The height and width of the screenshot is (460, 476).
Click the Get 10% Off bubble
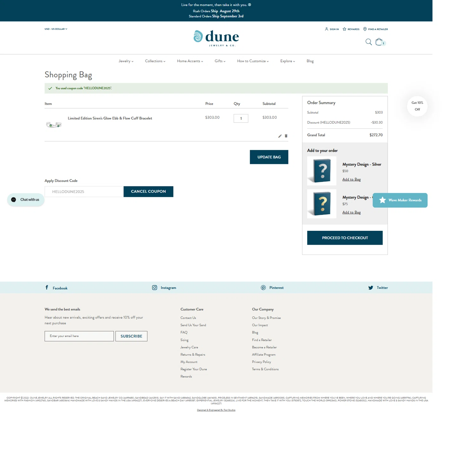click(417, 106)
